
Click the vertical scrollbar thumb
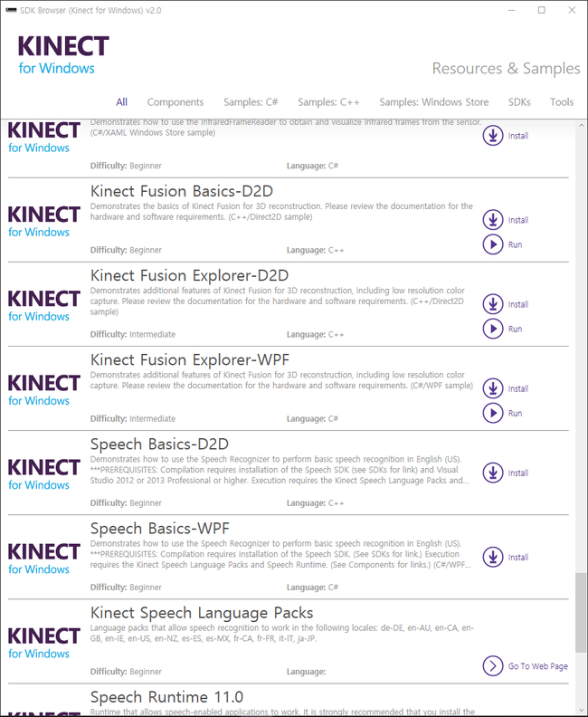(x=580, y=612)
